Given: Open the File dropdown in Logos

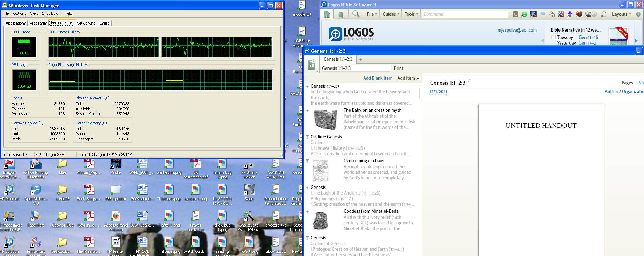Looking at the screenshot, I should [372, 14].
